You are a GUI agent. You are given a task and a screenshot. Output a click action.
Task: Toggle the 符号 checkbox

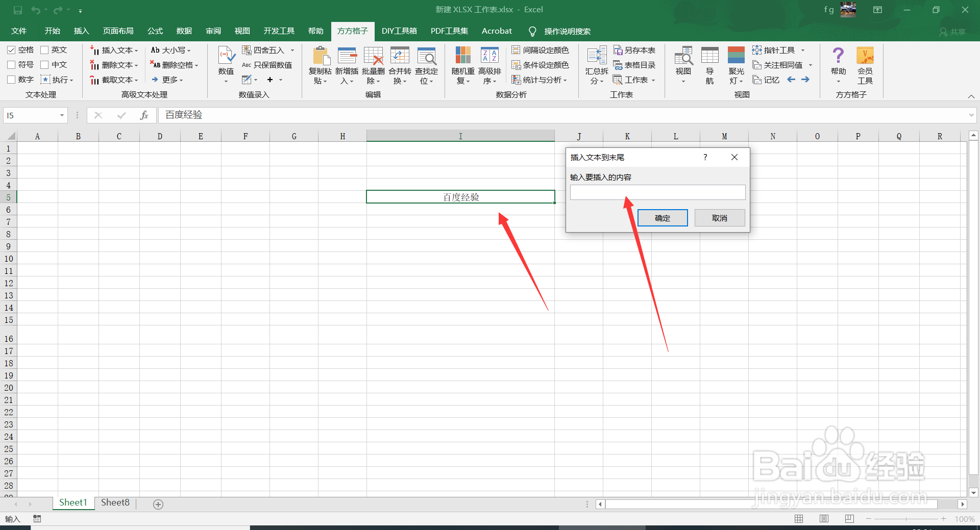tap(11, 65)
